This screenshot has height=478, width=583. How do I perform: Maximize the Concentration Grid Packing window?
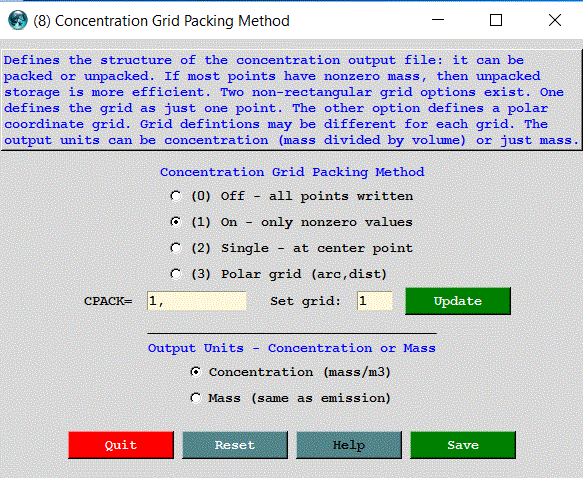click(x=496, y=20)
